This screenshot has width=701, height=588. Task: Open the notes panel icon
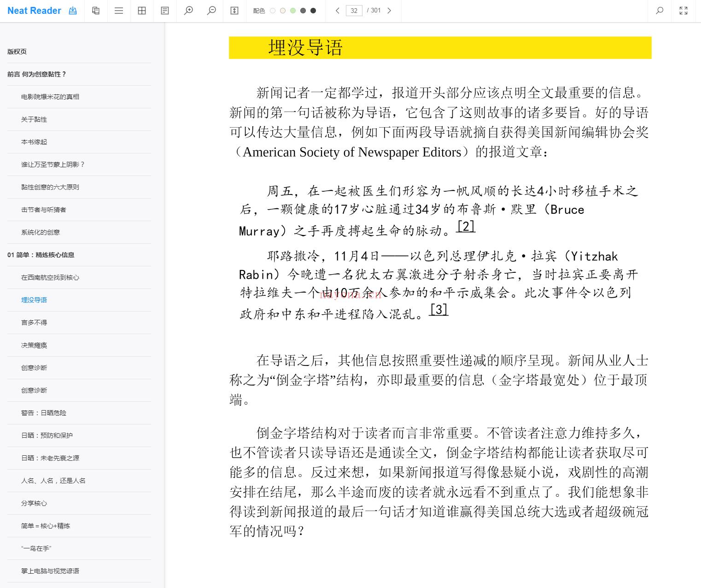(x=165, y=11)
